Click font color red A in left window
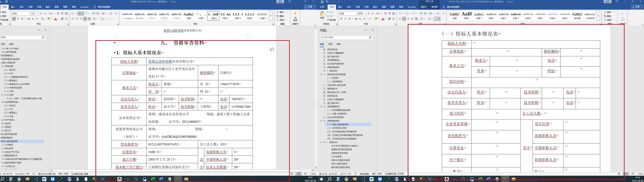Screen dimensions: 644x182 pos(56,19)
